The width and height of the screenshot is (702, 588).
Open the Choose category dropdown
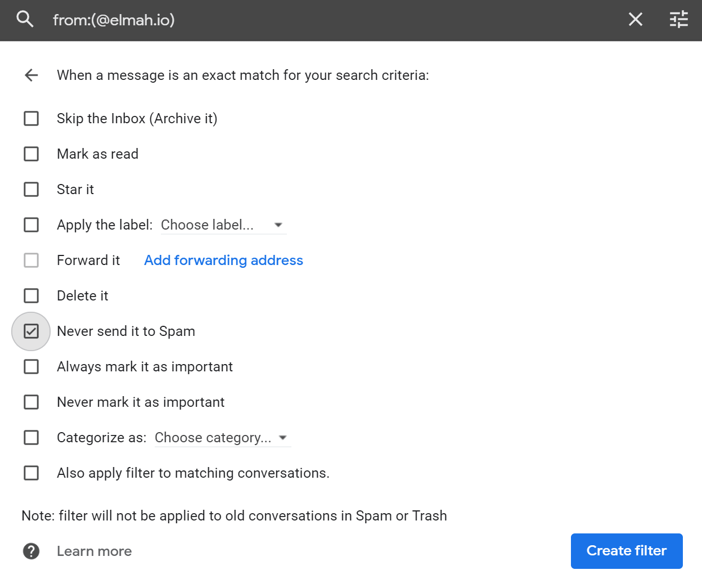[x=222, y=438]
